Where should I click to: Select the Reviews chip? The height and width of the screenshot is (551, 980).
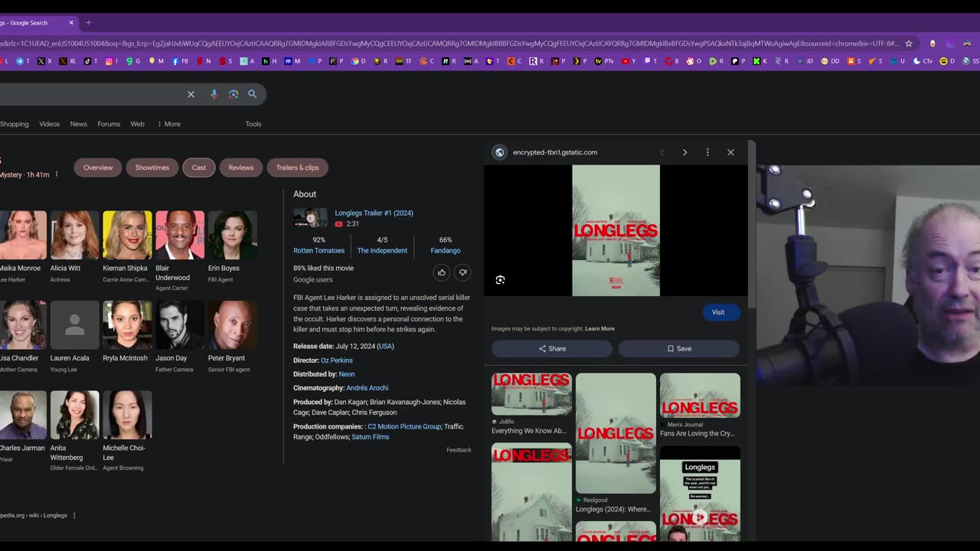[241, 168]
